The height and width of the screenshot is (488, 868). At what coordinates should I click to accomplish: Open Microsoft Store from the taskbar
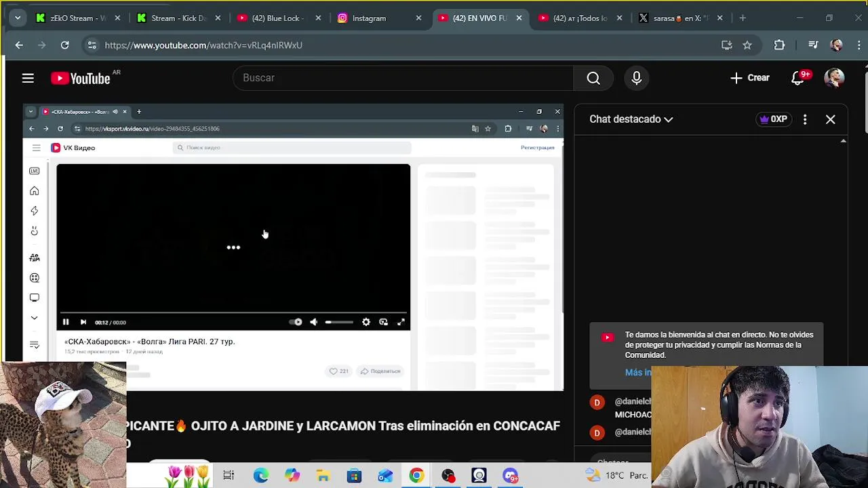click(354, 476)
